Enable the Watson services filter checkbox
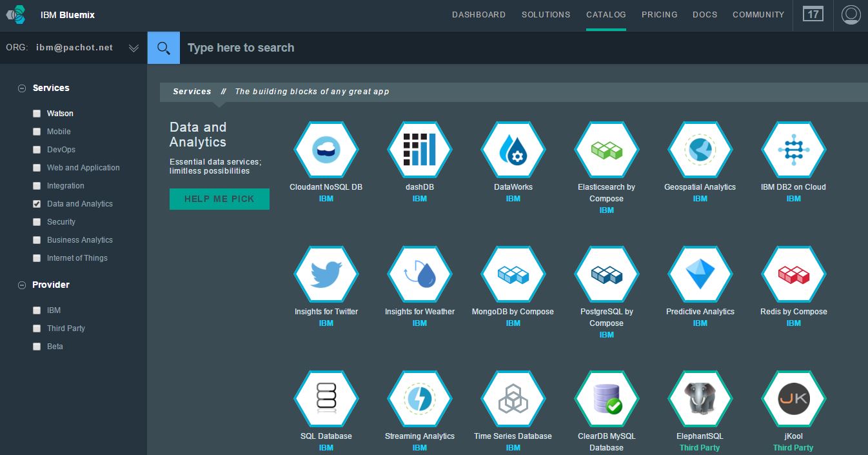The height and width of the screenshot is (455, 868). 37,114
